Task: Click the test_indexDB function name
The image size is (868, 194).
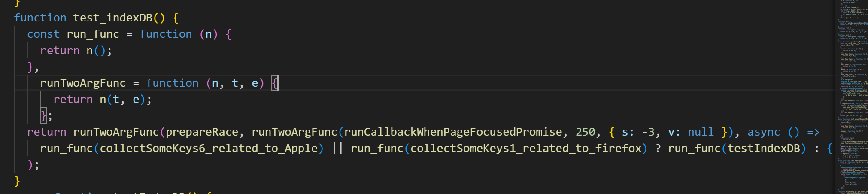Action: [112, 18]
